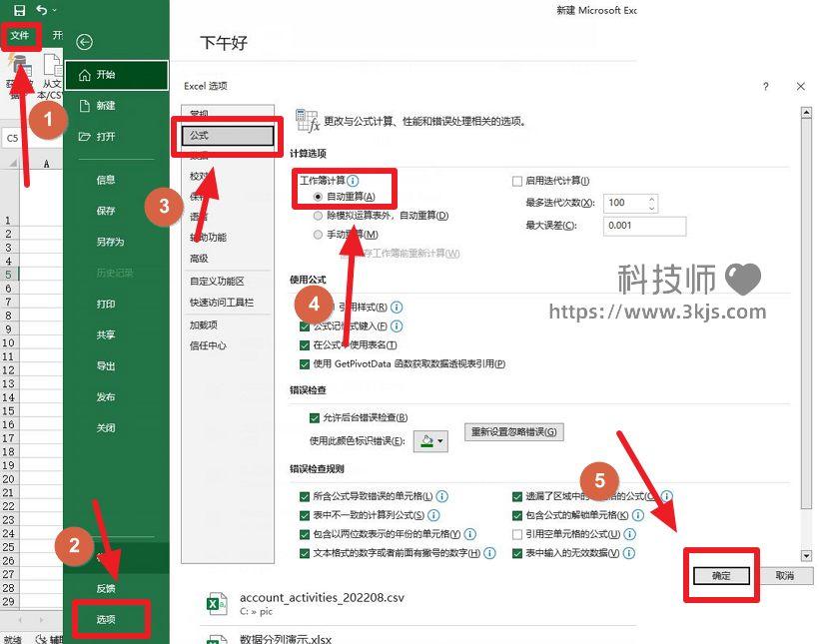
Task: Click info icon beside 所含公式导致错误的单元格
Action: click(x=442, y=496)
